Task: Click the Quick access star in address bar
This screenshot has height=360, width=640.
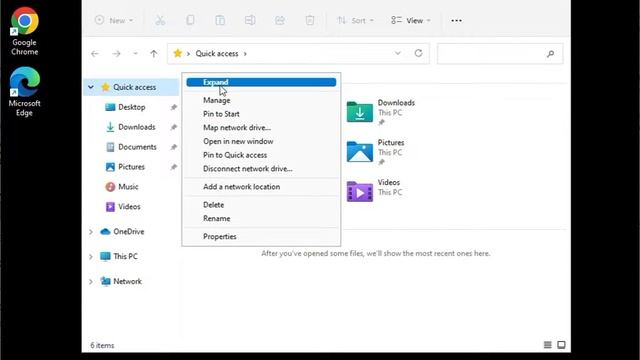Action: pyautogui.click(x=178, y=53)
